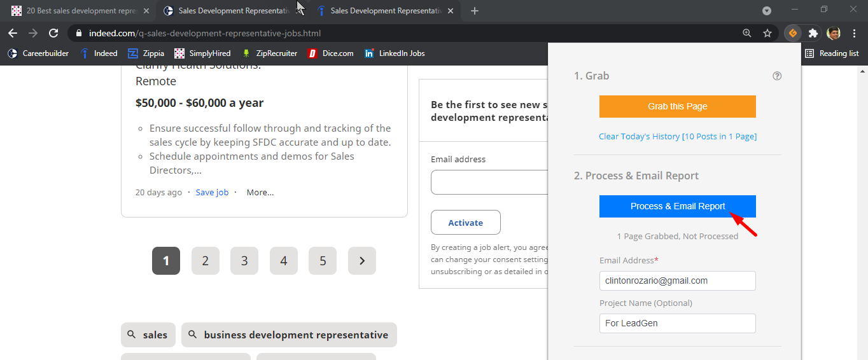Image resolution: width=868 pixels, height=360 pixels.
Task: Click the zoom magnifier icon in address bar
Action: [747, 33]
